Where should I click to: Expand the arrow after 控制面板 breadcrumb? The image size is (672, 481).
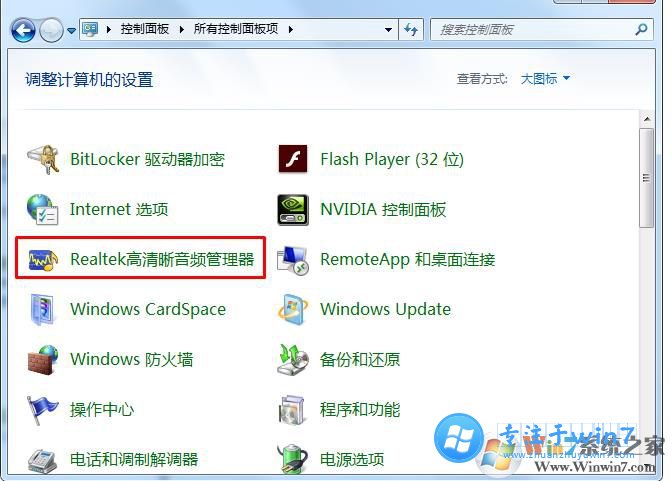pos(182,30)
